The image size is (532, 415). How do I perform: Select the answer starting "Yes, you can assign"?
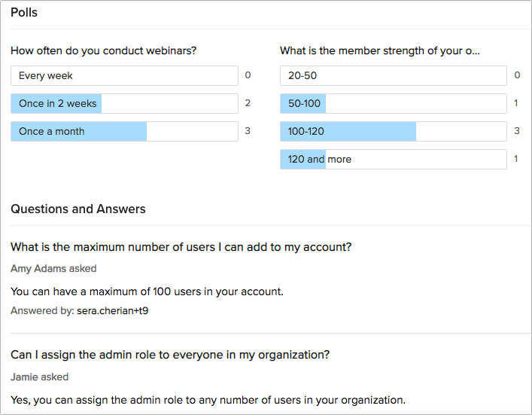point(208,399)
